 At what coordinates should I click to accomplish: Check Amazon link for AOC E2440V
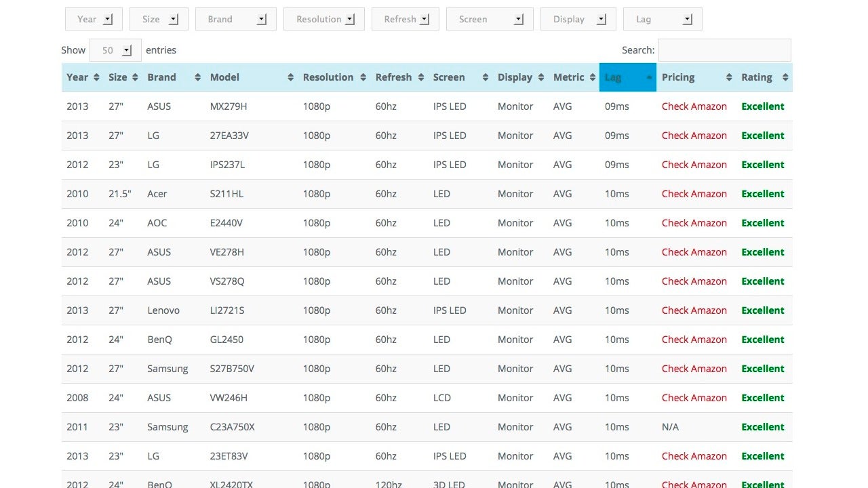click(694, 223)
